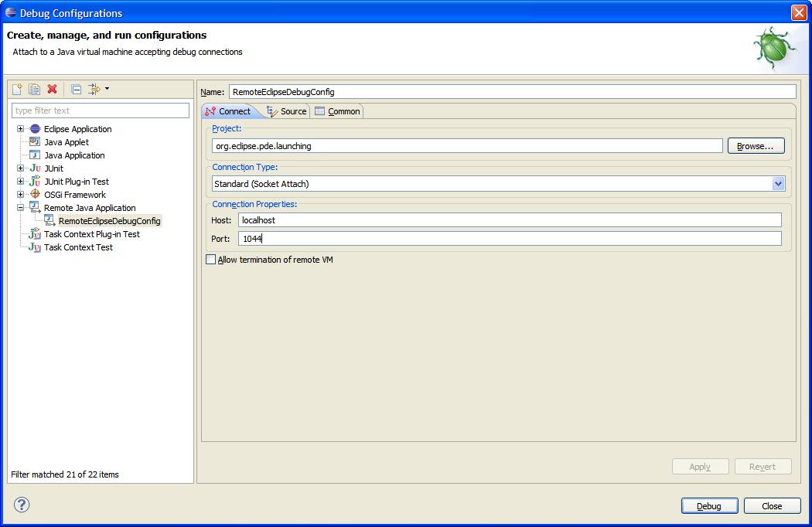Click the Task Context Test icon
This screenshot has height=527, width=812.
coord(35,247)
